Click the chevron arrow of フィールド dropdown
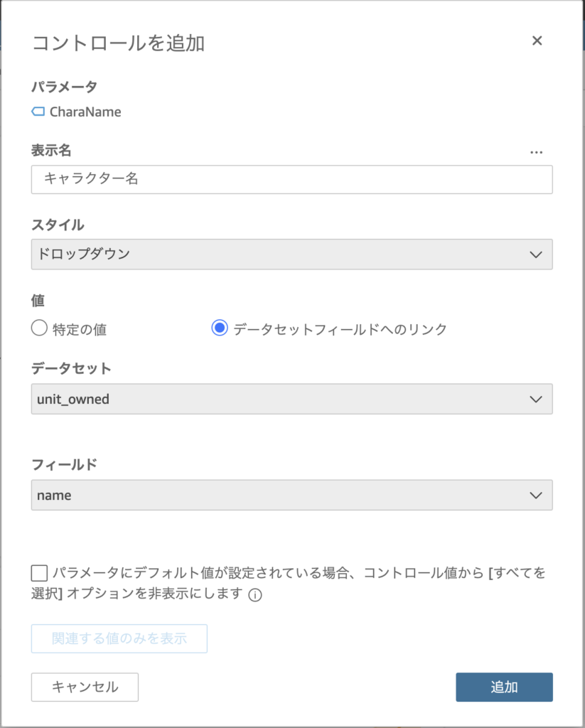Image resolution: width=585 pixels, height=728 pixels. click(536, 496)
